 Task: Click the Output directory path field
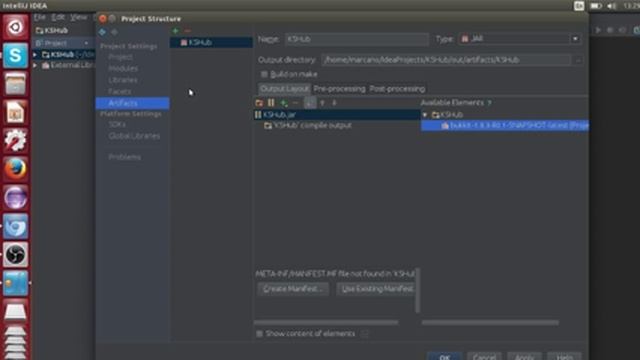(x=446, y=60)
